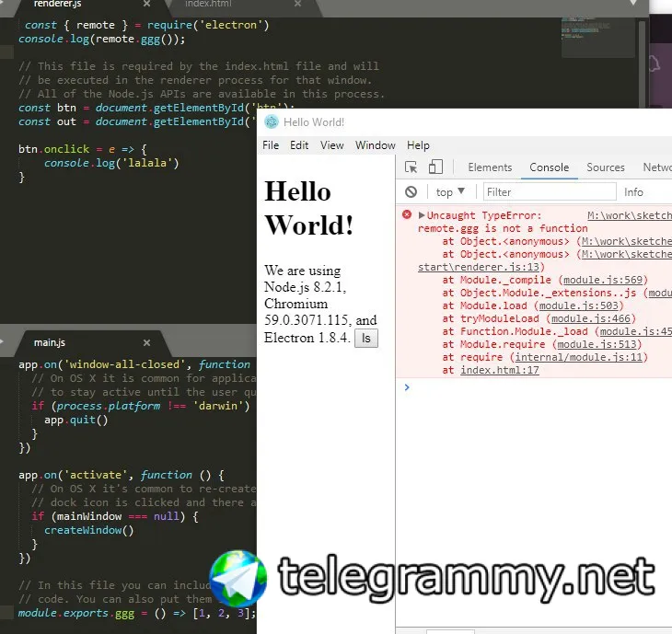Switch to the Console tab in DevTools

[x=550, y=167]
